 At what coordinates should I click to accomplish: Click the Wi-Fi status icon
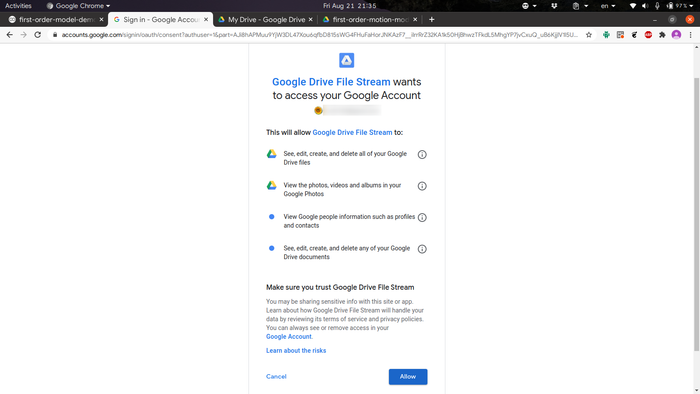click(633, 6)
